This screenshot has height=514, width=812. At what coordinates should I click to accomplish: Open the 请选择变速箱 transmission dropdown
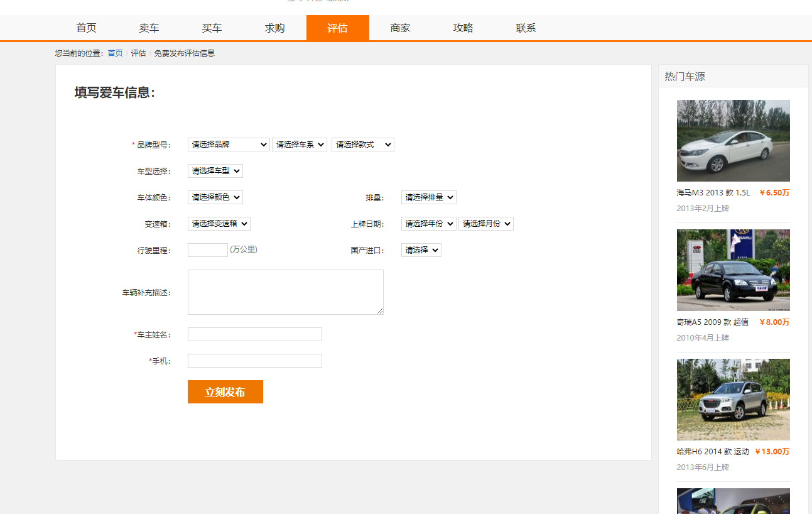tap(219, 223)
